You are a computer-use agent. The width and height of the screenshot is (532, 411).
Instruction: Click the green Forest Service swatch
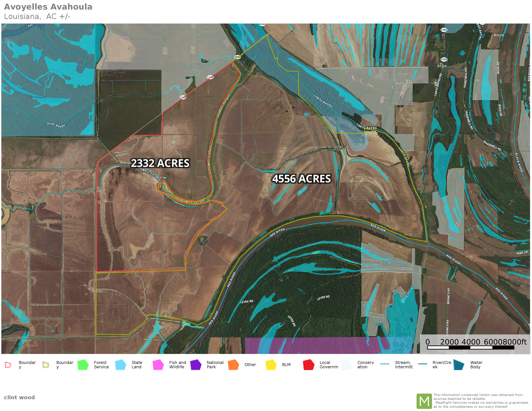pos(83,365)
